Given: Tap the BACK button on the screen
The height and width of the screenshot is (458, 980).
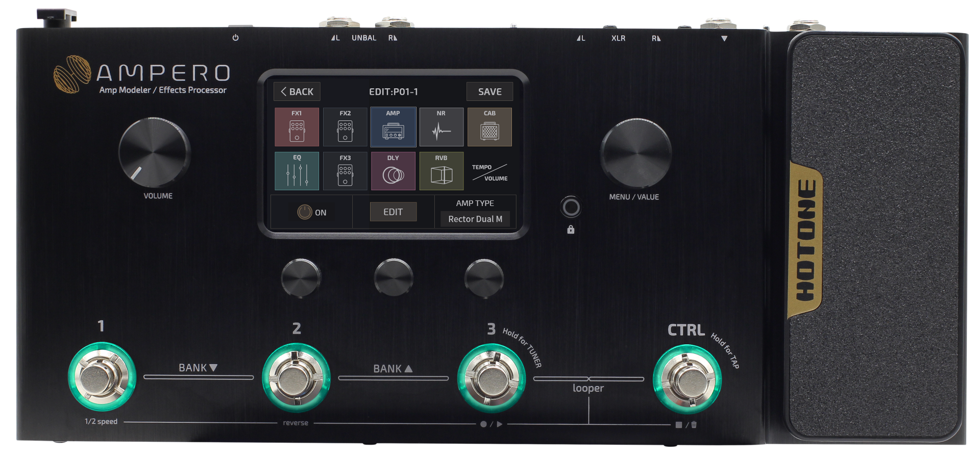Looking at the screenshot, I should pos(297,92).
